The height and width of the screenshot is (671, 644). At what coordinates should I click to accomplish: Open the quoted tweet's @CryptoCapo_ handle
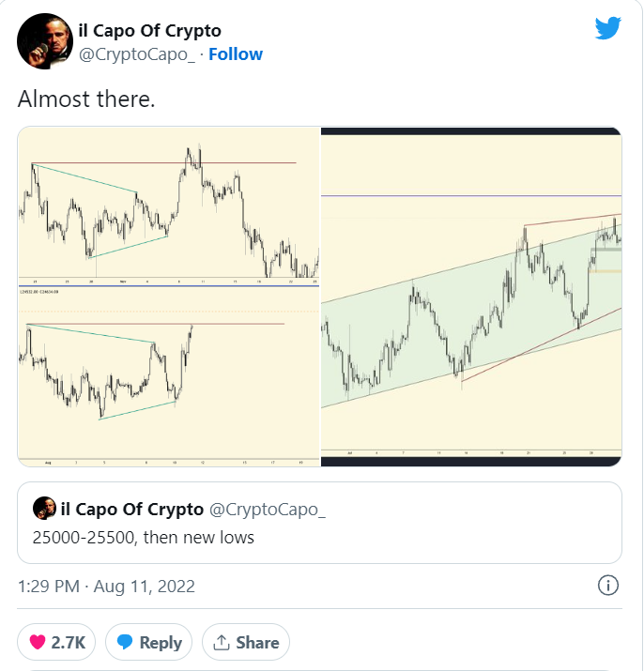268,510
